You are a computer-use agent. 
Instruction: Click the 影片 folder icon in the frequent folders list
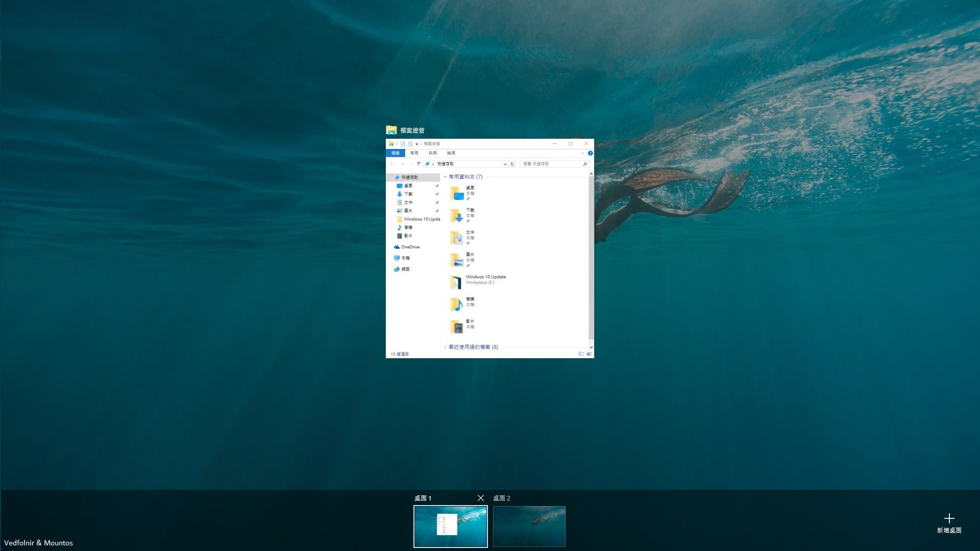click(457, 327)
